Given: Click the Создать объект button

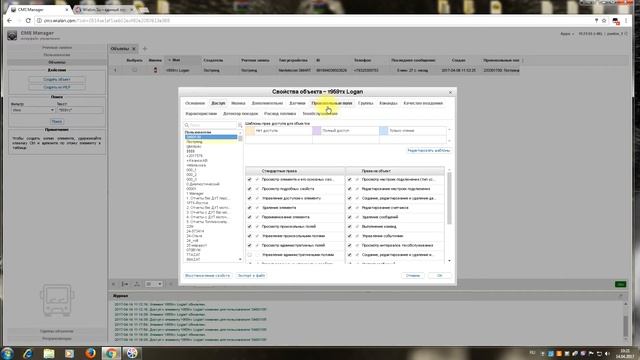Looking at the screenshot, I should point(57,80).
